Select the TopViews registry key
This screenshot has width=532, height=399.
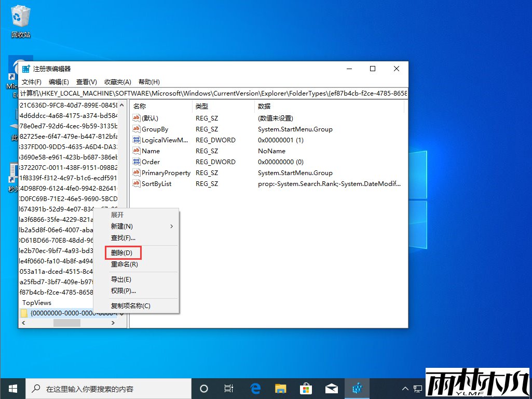pyautogui.click(x=36, y=302)
